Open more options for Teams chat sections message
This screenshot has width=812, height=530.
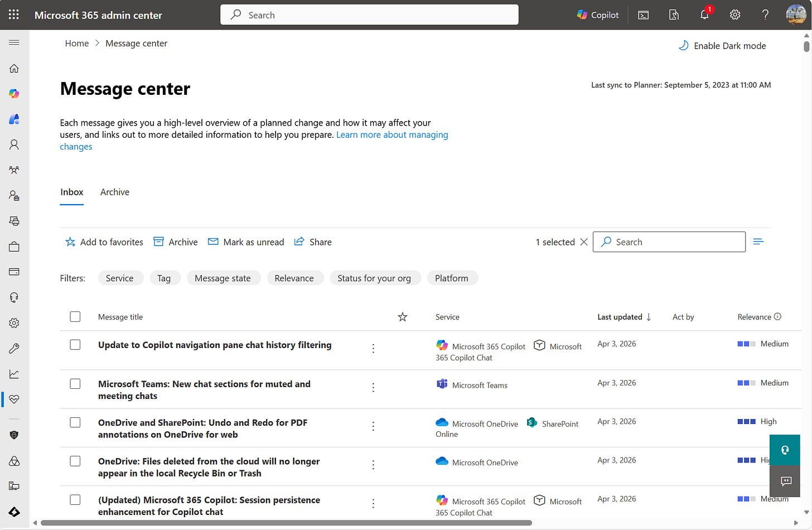tap(373, 387)
